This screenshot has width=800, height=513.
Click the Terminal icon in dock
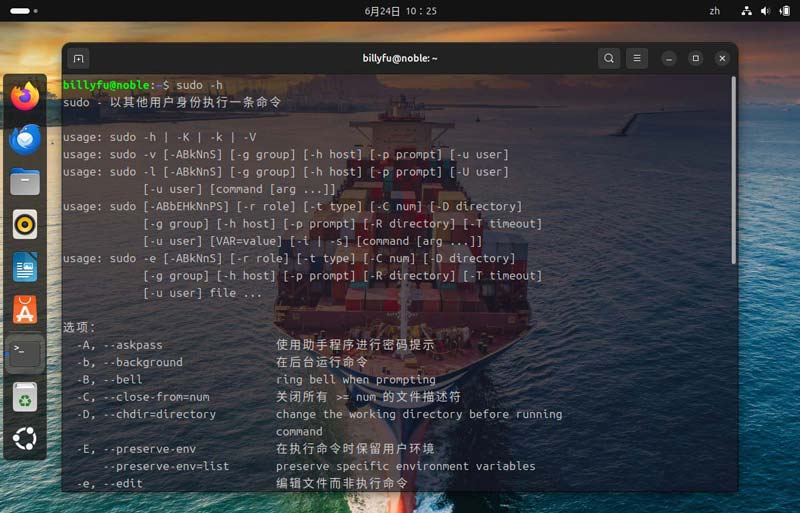pyautogui.click(x=25, y=353)
